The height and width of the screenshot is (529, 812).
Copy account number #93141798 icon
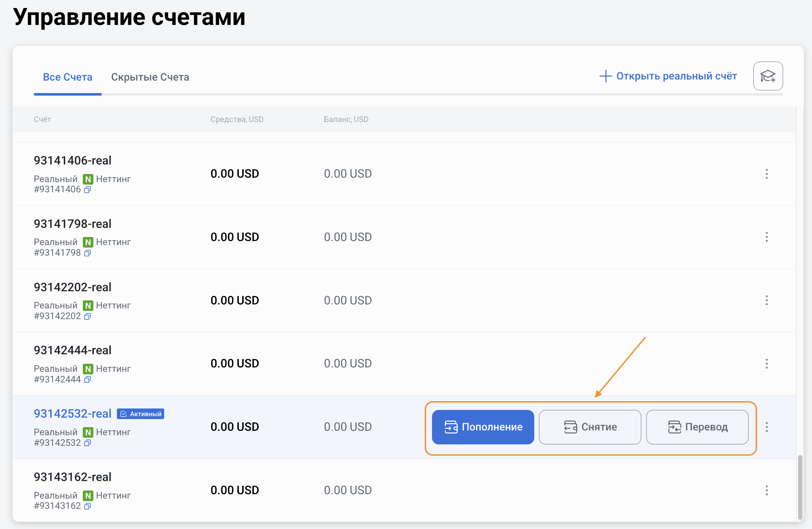pyautogui.click(x=87, y=253)
